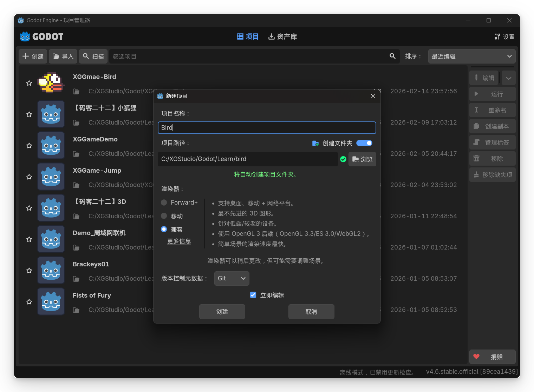Open the 更多信息 link
This screenshot has width=534, height=392.
(x=179, y=241)
